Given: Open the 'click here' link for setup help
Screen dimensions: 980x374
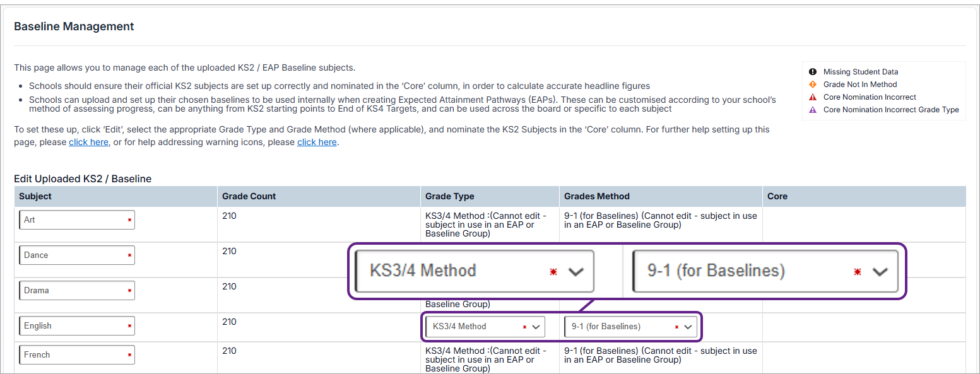Looking at the screenshot, I should tap(88, 143).
